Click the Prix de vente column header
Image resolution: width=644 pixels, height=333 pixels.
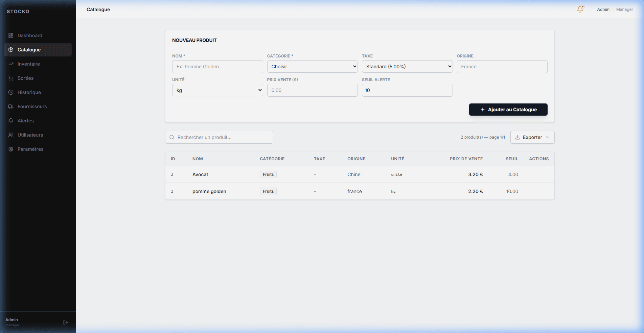tap(466, 159)
